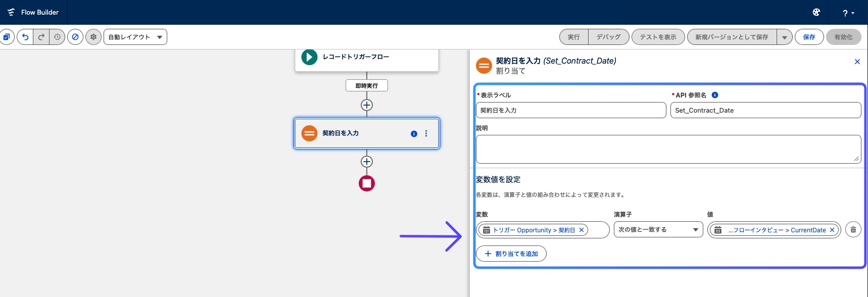Click 割り当てを追加 add assignment button
Viewport: 868px width, 297px height.
pyautogui.click(x=511, y=254)
